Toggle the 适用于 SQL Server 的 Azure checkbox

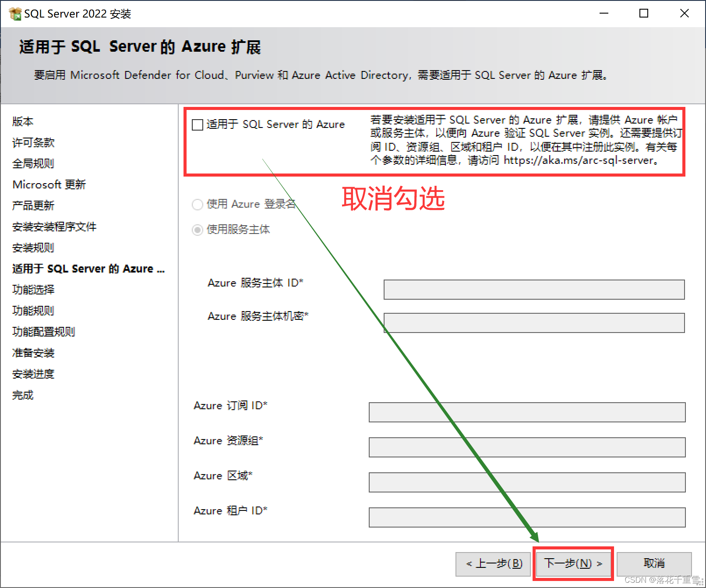pyautogui.click(x=198, y=125)
